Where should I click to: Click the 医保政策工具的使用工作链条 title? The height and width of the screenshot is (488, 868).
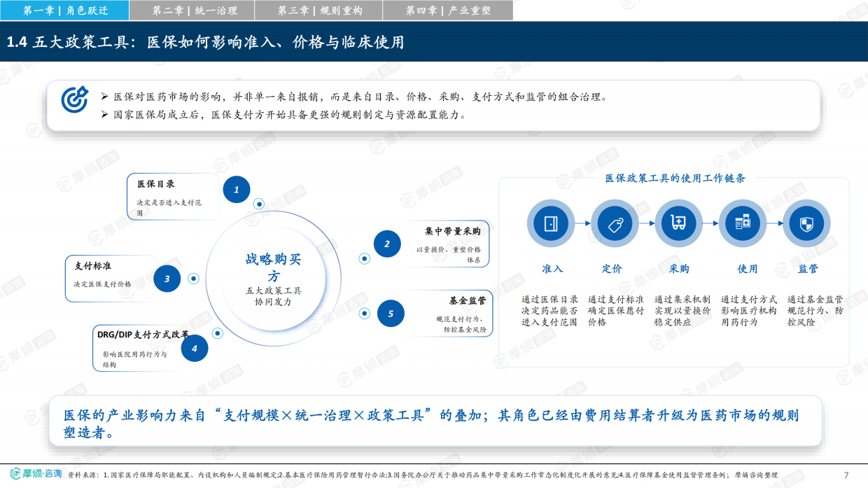(675, 179)
